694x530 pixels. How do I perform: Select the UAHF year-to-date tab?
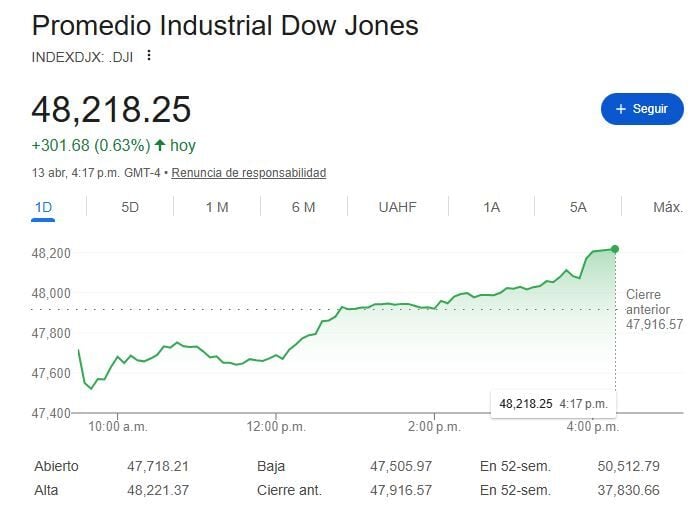click(x=397, y=207)
